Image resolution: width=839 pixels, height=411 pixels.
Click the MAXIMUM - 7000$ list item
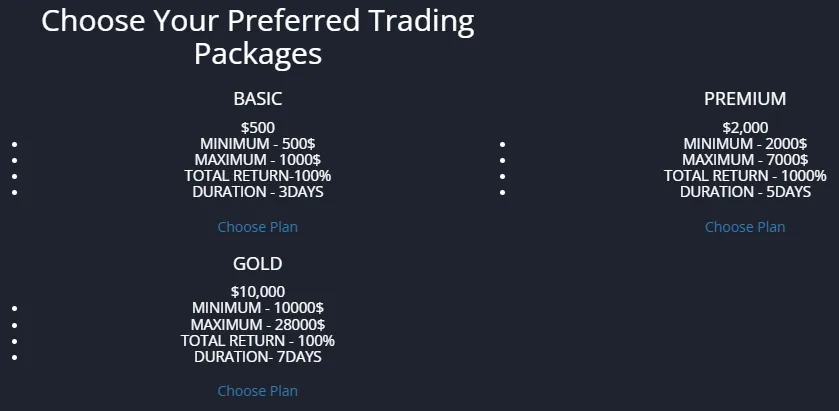click(745, 160)
